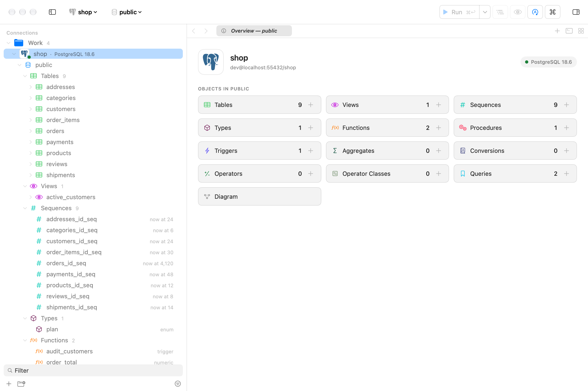
Task: Open the Tables card in overview
Action: (x=259, y=105)
